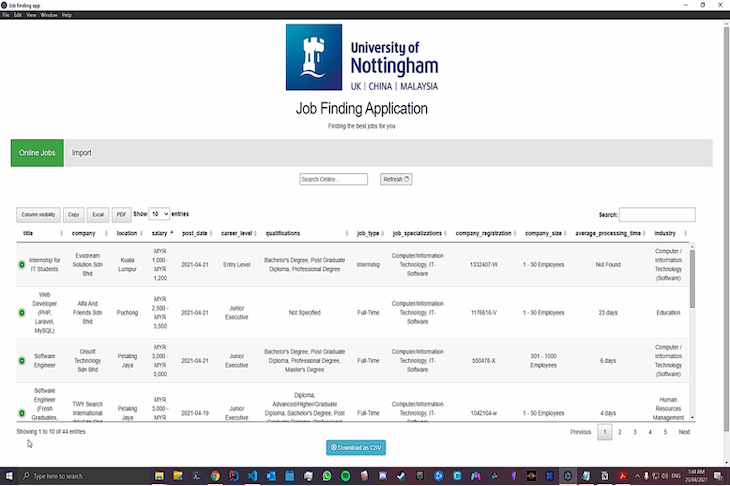The width and height of the screenshot is (730, 486).
Task: Open the Column visibility menu
Action: pos(39,214)
